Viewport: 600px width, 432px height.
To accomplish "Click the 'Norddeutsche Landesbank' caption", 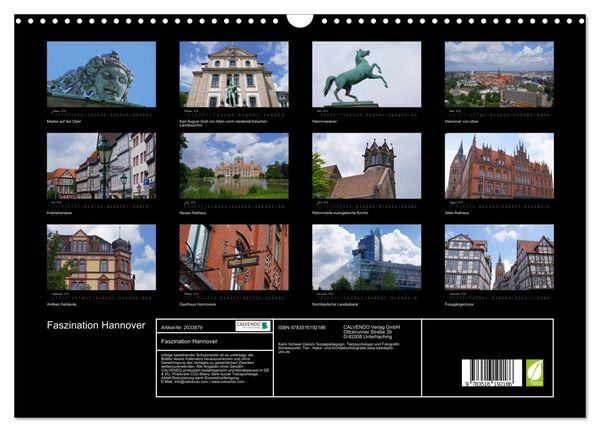I will (x=335, y=304).
